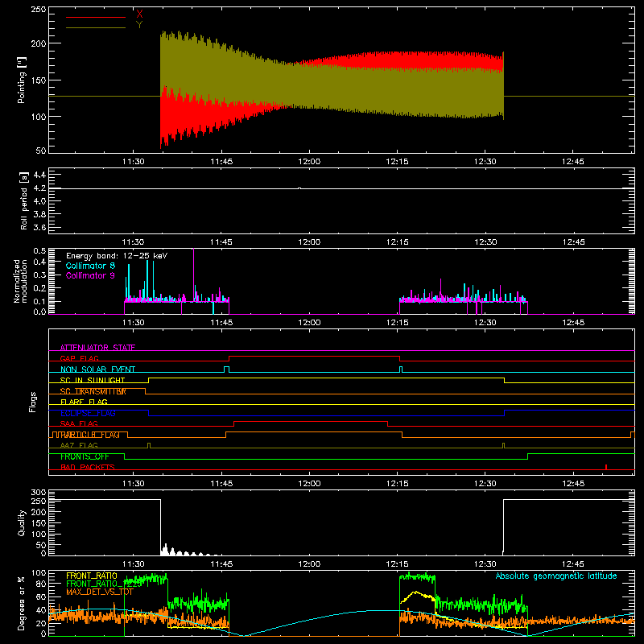The width and height of the screenshot is (644, 644).
Task: Click the green FRONTS_OFF label
Action: (85, 456)
